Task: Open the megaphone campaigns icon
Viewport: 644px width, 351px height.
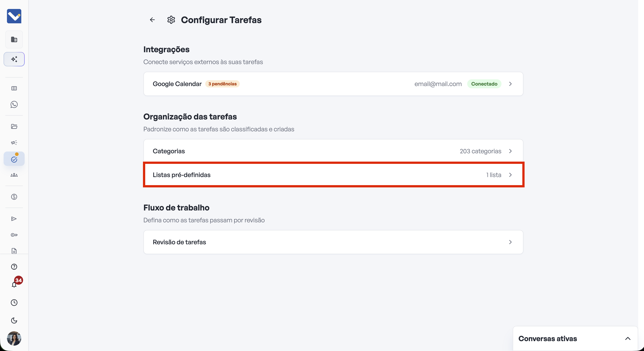Action: (14, 143)
